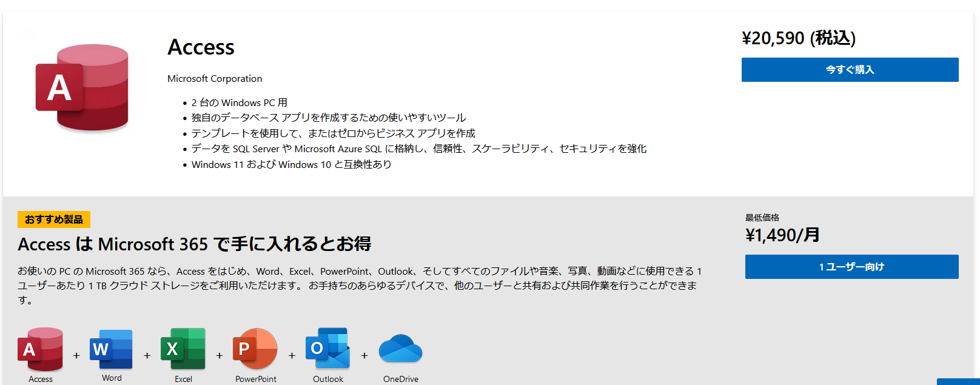Click bullet Windows 11 および Windows 10 と互換性あり
The height and width of the screenshot is (385, 980).
pyautogui.click(x=292, y=164)
